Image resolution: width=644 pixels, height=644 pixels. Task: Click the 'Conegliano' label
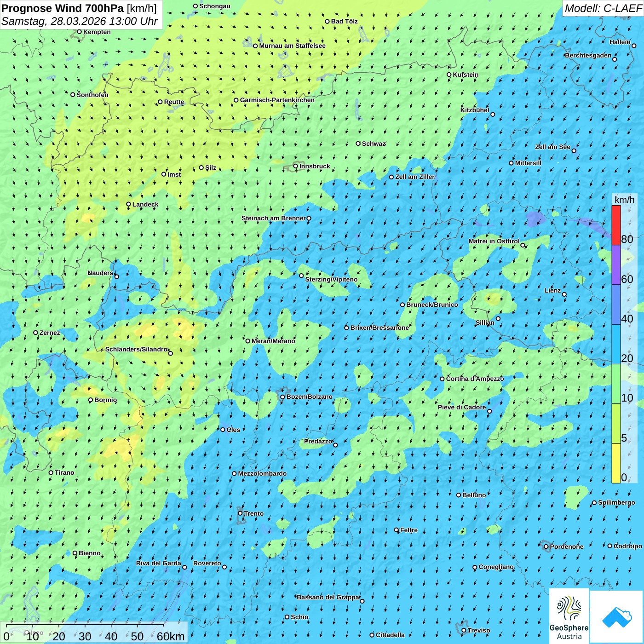point(496,567)
